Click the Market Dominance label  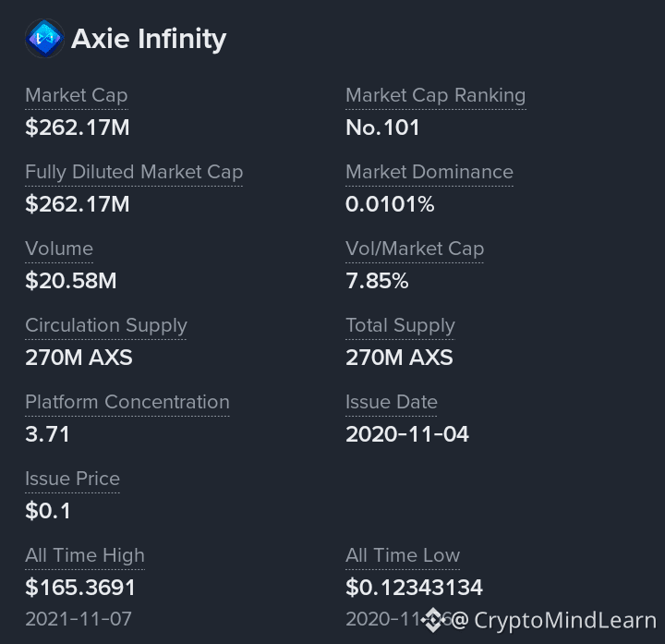[x=429, y=172]
